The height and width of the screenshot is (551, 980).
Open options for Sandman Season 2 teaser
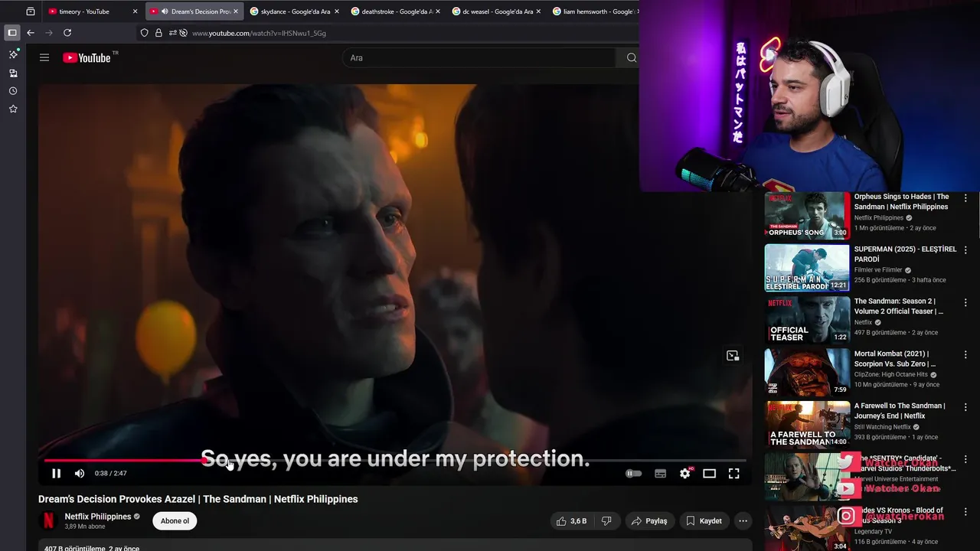tap(965, 302)
